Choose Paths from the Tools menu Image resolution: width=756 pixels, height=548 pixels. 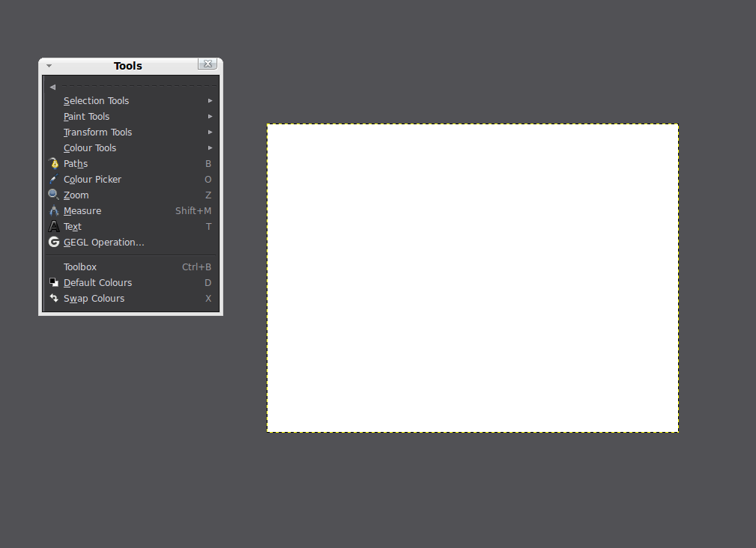coord(130,164)
